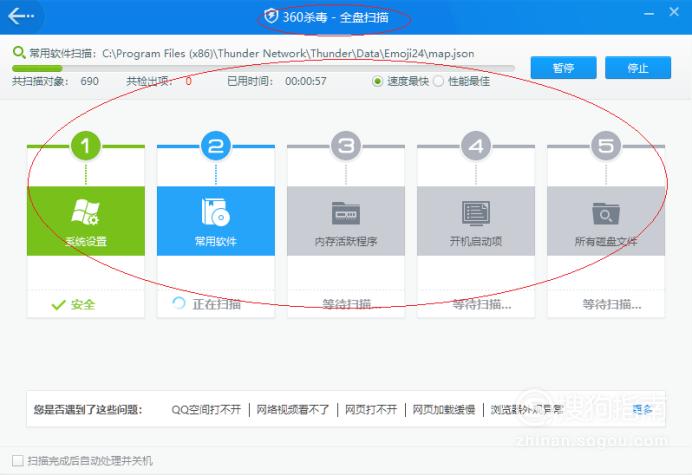692x475 pixels.
Task: Click 等待扫描 under 内存活跃程序
Action: (x=351, y=304)
